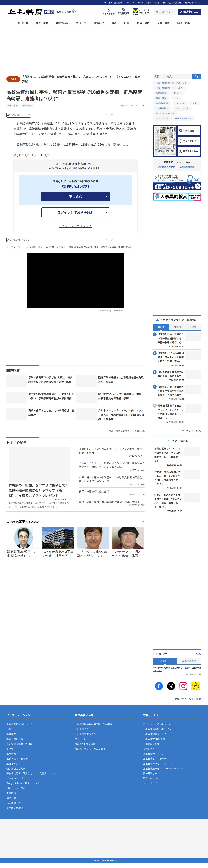Click the ご利用案内・ヘルプ top bar link

[x=192, y=3]
